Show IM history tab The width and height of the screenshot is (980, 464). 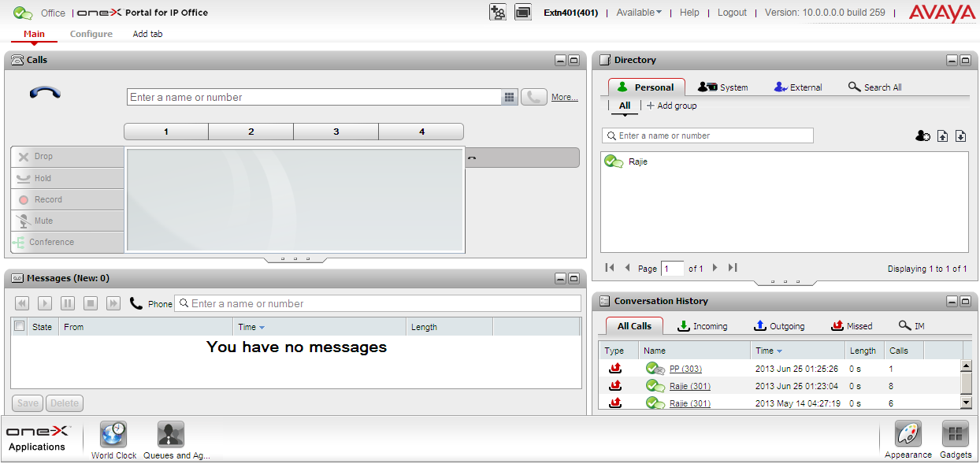[x=911, y=326]
